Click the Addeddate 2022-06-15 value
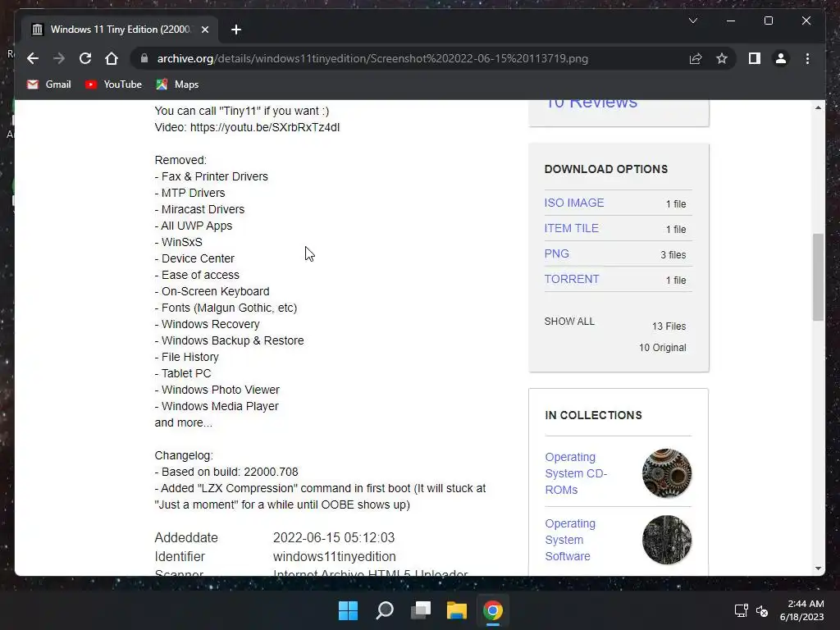The image size is (840, 630). point(334,537)
